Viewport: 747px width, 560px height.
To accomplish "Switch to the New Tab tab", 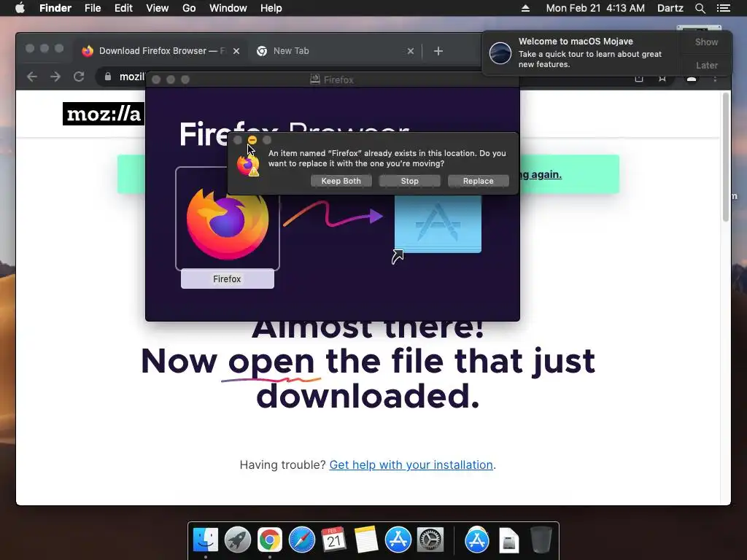I will (x=329, y=51).
